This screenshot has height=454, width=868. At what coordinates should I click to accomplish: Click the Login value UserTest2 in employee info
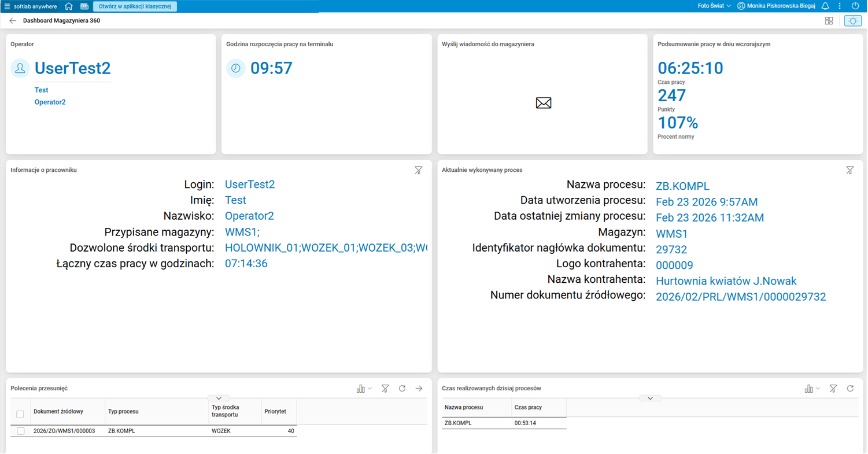(x=250, y=184)
